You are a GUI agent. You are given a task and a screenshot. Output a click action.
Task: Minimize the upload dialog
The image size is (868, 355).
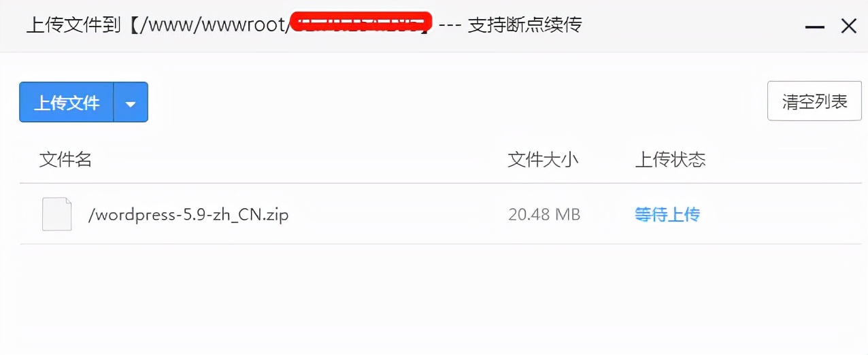tap(815, 27)
